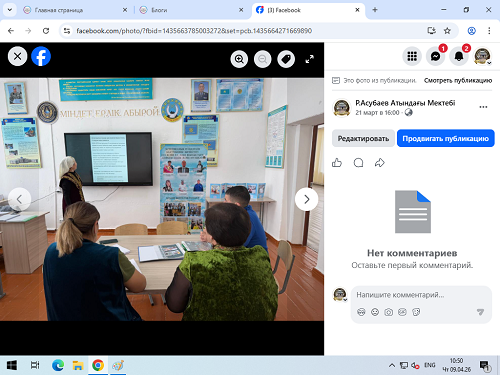Click the page avatar beside the post title
Viewport: 500px width, 375px height.
[x=342, y=108]
